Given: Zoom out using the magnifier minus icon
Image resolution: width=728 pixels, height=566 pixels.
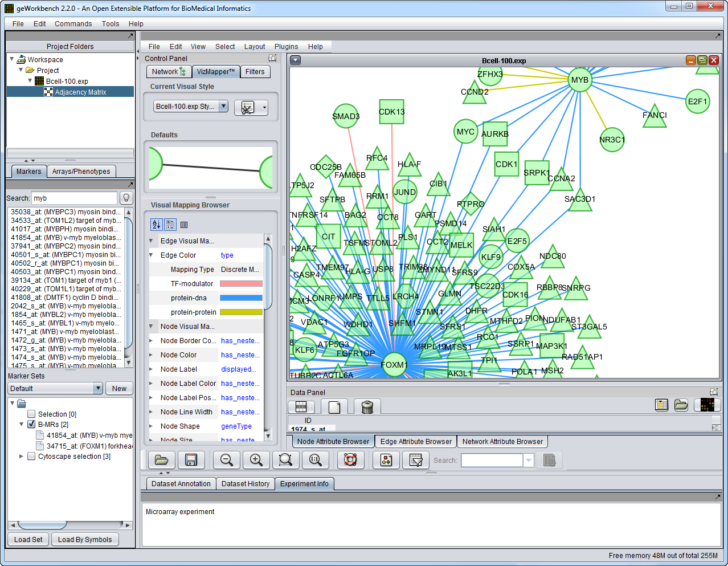Looking at the screenshot, I should [227, 460].
